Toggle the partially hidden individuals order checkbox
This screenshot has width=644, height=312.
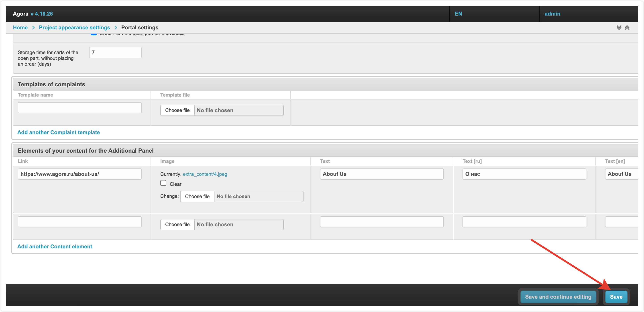click(94, 34)
